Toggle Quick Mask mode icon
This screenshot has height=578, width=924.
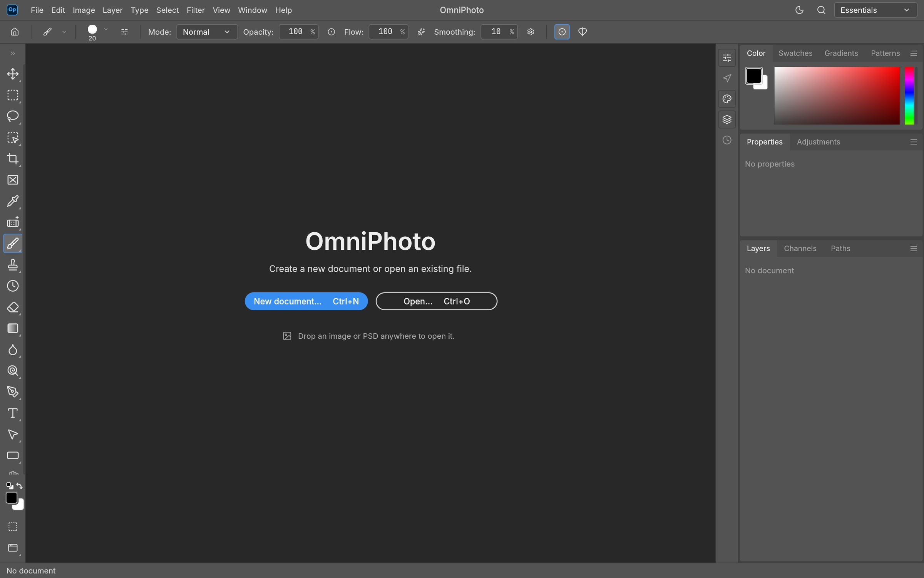tap(13, 527)
